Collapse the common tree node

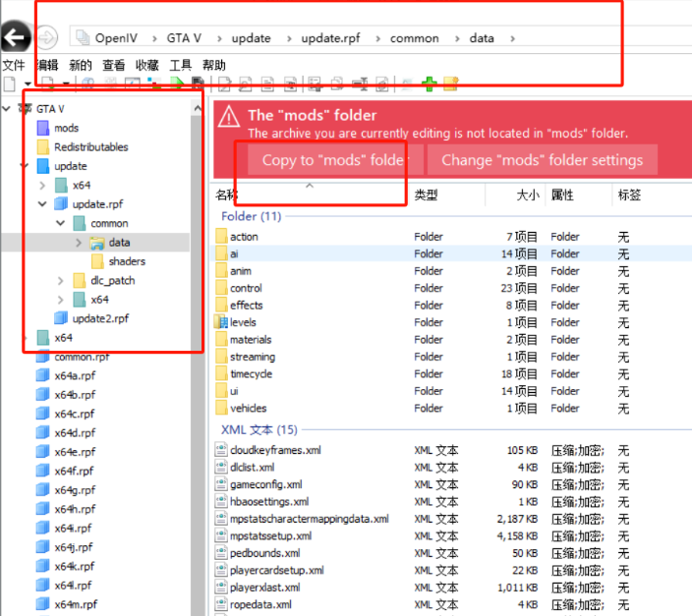click(60, 223)
